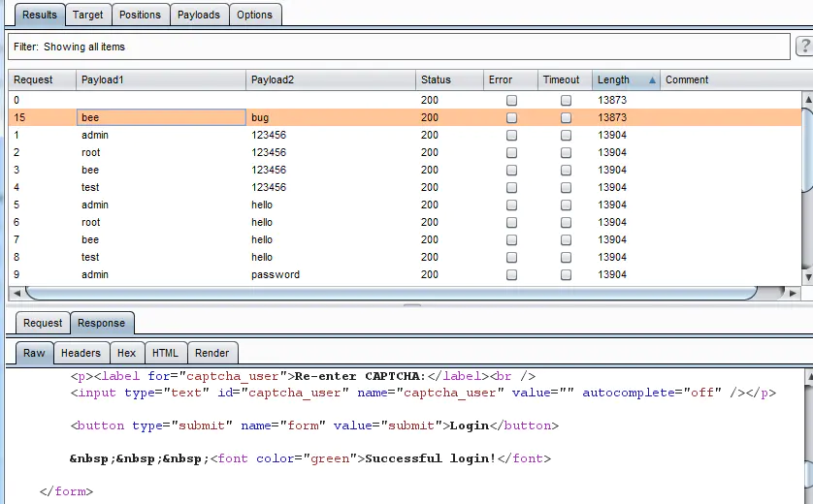Open the Hex view tab

click(x=126, y=353)
